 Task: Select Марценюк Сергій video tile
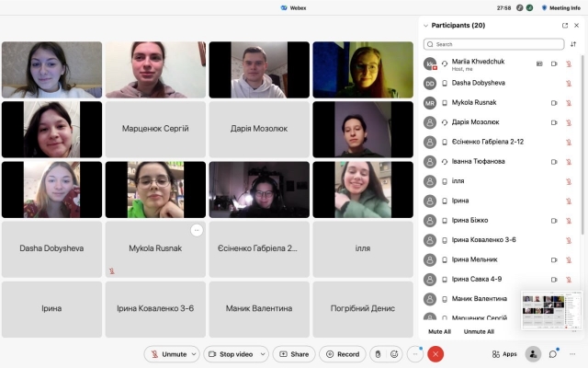[x=155, y=129]
